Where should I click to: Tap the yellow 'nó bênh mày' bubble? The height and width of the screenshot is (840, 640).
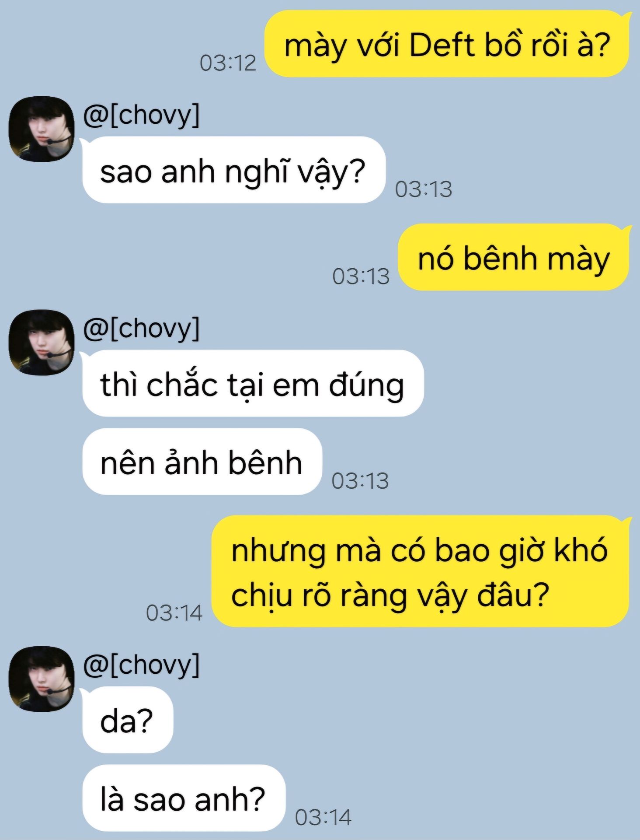[514, 257]
